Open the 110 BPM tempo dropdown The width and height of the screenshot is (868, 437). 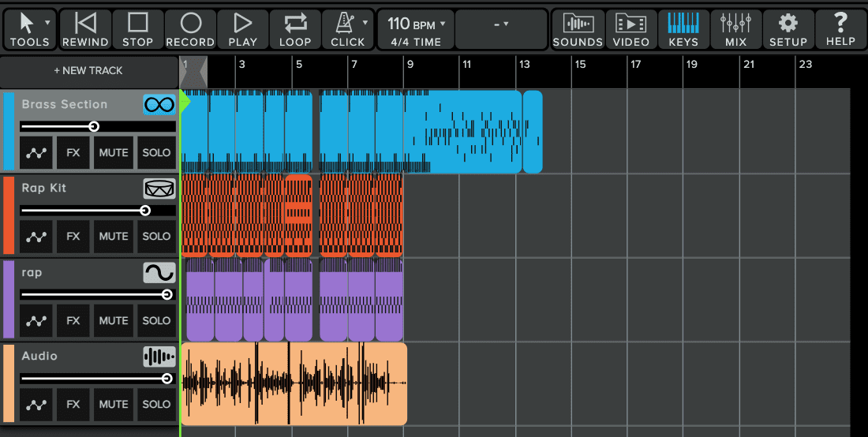(x=416, y=29)
